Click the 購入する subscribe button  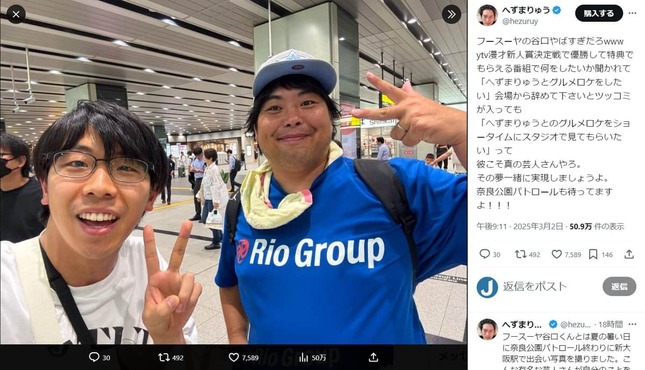pyautogui.click(x=599, y=14)
